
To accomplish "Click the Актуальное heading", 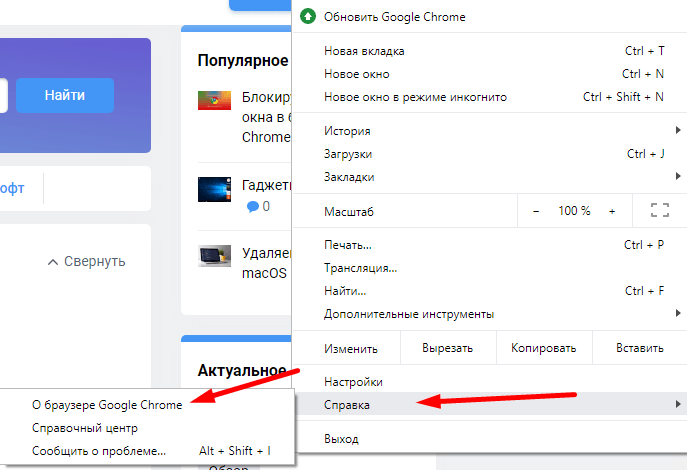I will click(242, 371).
